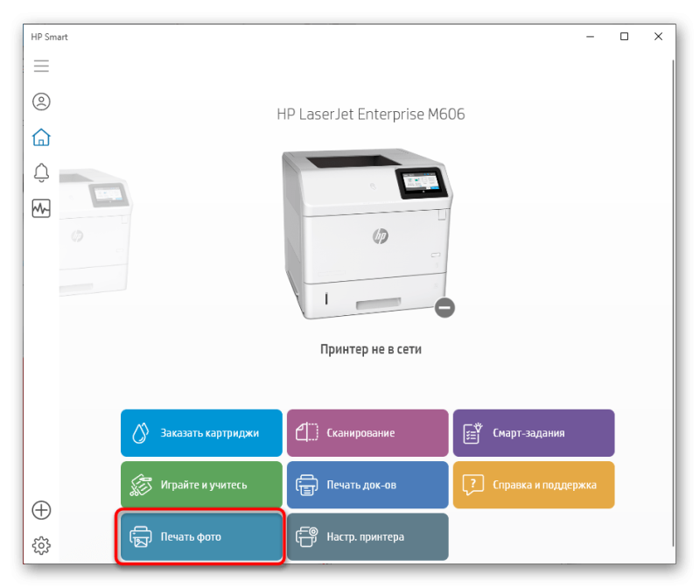Open the Сканирование tile
Screen dimensions: 700x588
(x=367, y=433)
